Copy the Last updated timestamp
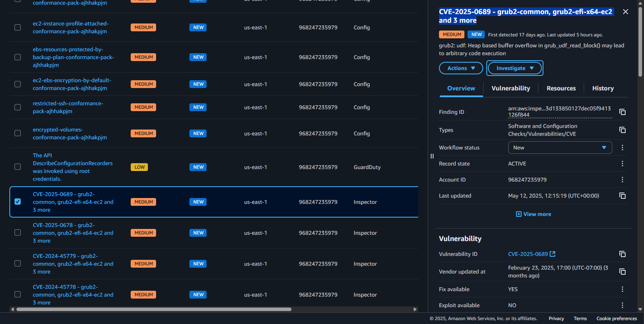Image resolution: width=644 pixels, height=324 pixels. tap(622, 196)
